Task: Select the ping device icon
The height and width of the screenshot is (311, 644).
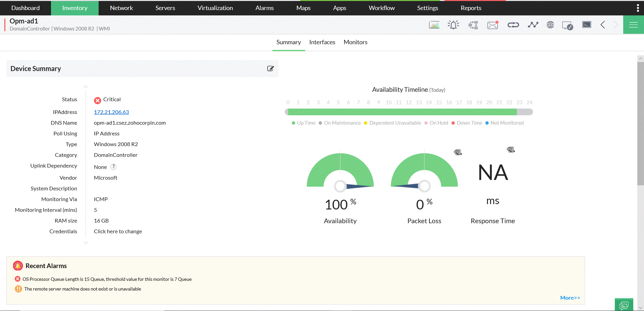Action: tap(513, 24)
